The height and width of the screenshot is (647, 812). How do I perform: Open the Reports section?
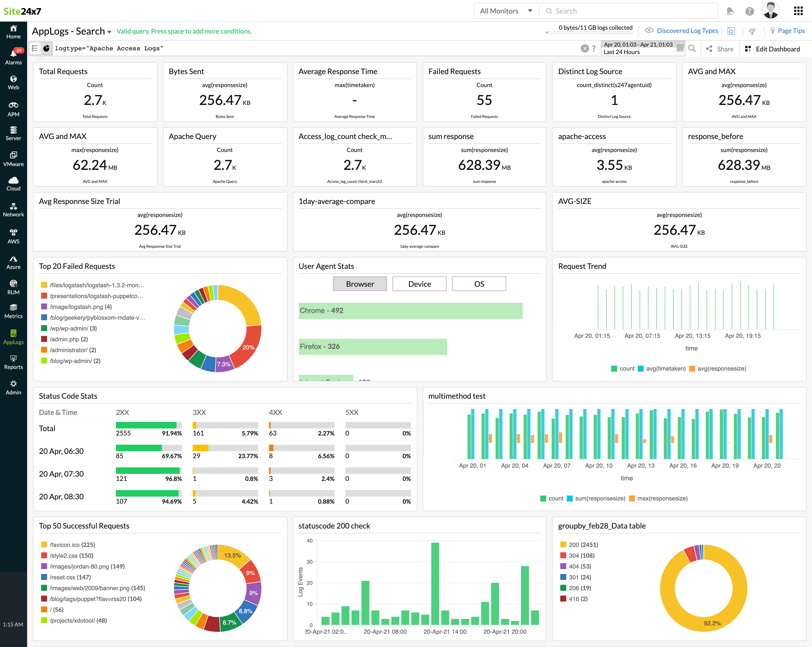coord(13,362)
